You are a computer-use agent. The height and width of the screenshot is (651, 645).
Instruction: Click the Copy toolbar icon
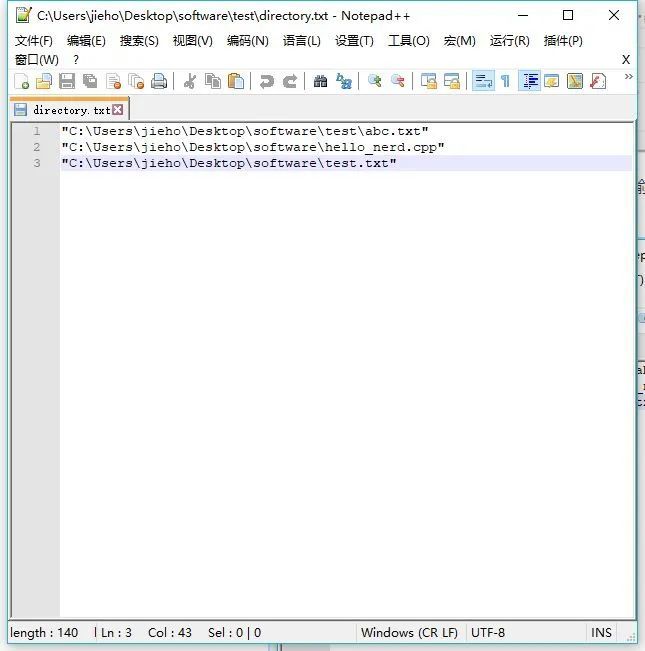[213, 81]
